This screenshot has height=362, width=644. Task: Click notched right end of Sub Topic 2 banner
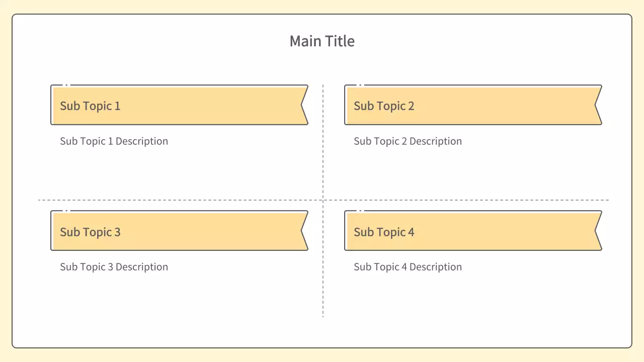click(x=597, y=105)
